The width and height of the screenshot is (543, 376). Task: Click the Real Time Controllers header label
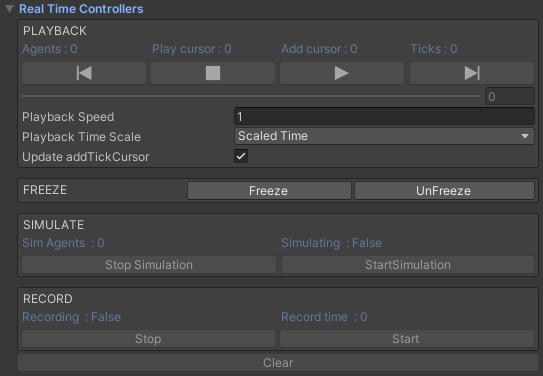pyautogui.click(x=81, y=9)
